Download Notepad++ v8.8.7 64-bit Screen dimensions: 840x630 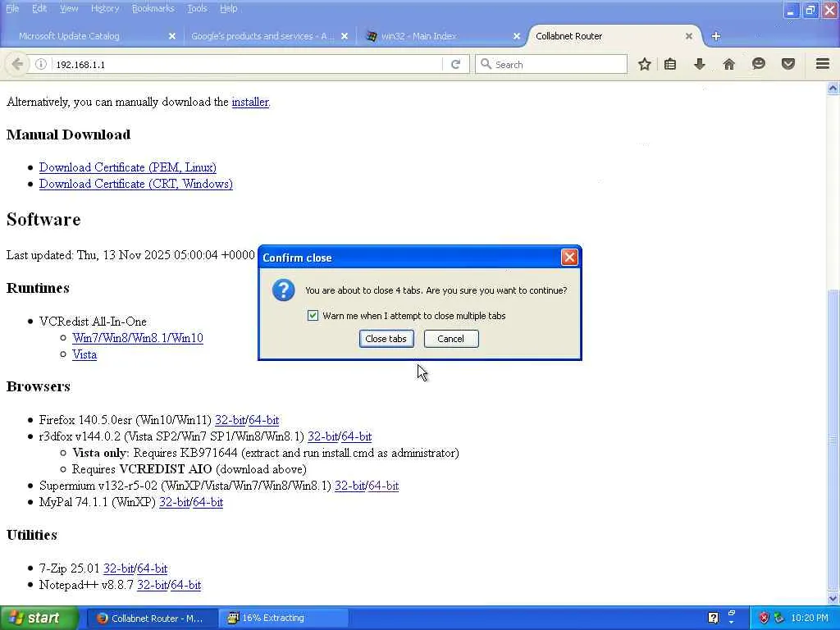186,585
